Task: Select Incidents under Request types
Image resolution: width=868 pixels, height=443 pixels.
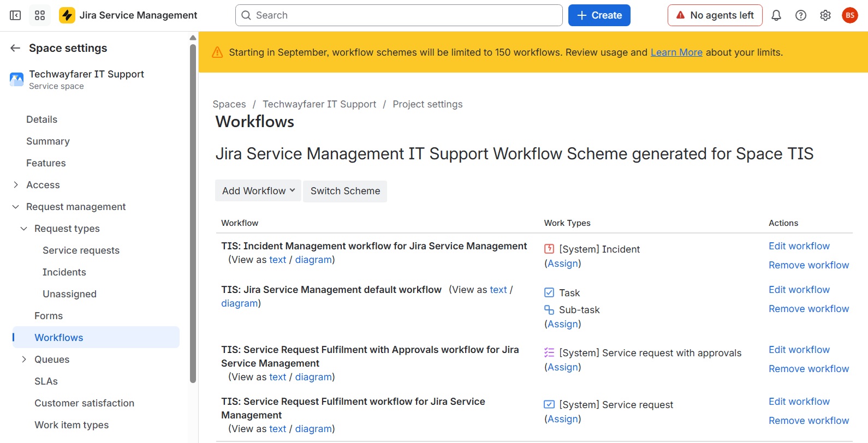Action: click(64, 272)
